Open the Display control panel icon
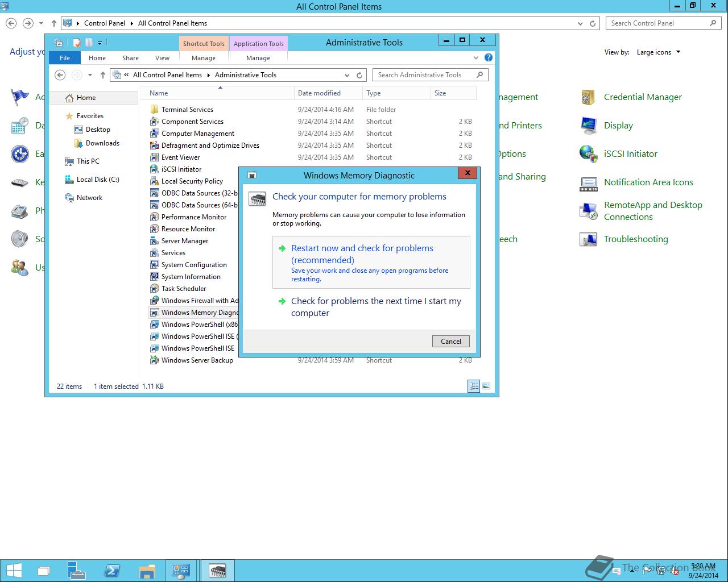728x582 pixels. coord(588,126)
